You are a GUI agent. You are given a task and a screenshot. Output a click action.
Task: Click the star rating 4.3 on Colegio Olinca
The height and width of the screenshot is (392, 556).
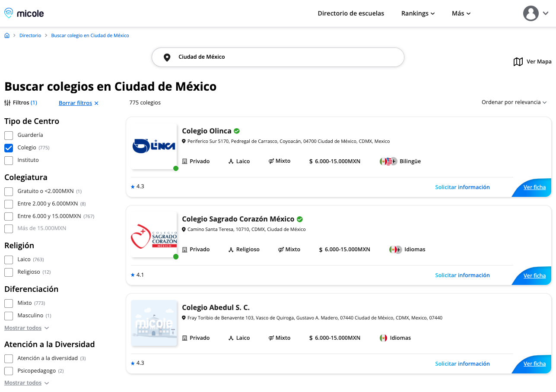(x=137, y=187)
